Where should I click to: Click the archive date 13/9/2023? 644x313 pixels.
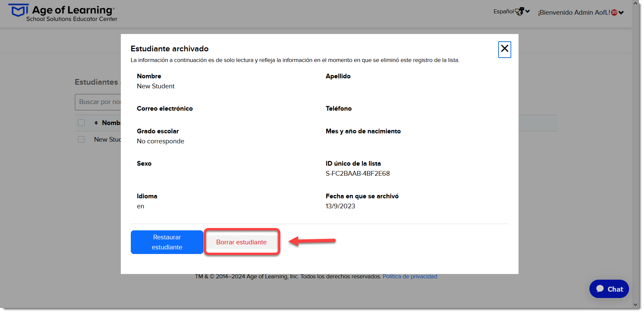[340, 206]
